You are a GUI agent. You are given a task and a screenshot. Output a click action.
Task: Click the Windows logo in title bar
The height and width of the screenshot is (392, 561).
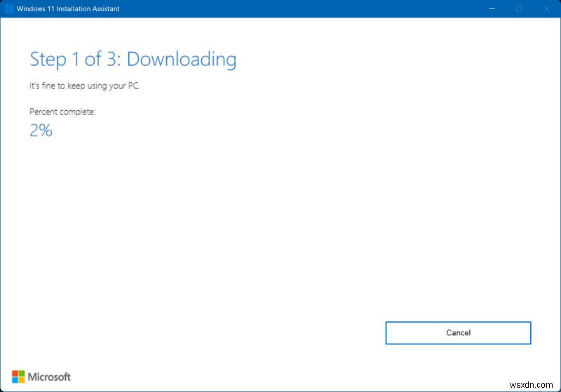pyautogui.click(x=9, y=8)
